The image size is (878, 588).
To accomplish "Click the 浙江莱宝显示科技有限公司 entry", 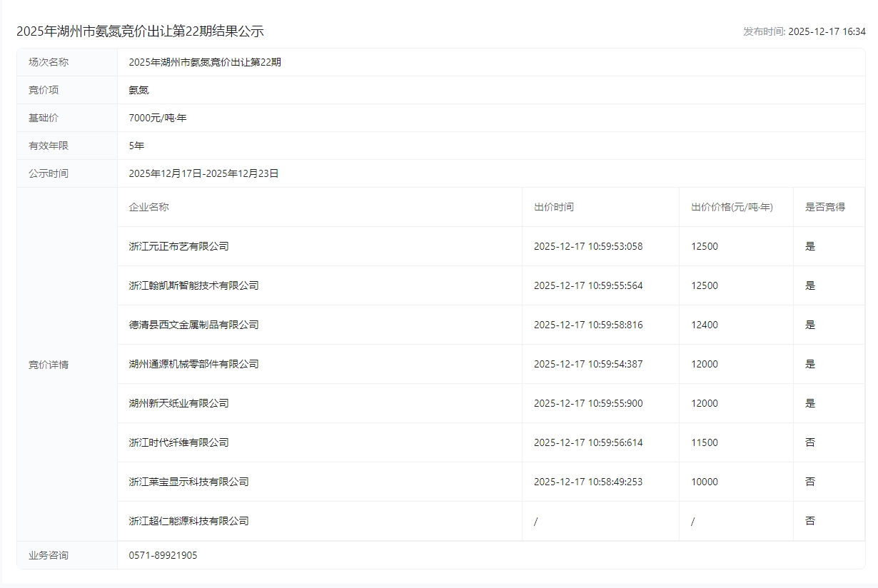I will point(188,482).
